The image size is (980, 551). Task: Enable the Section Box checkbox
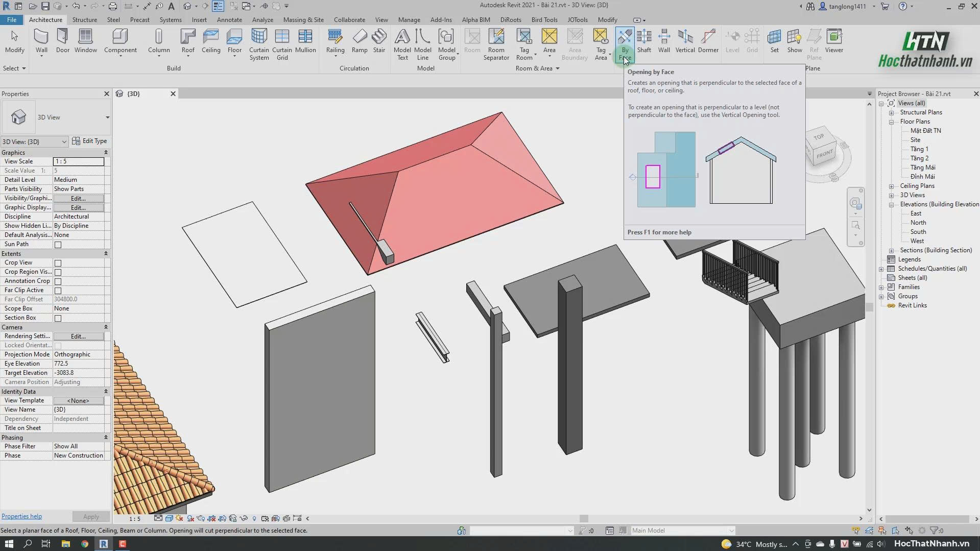58,318
